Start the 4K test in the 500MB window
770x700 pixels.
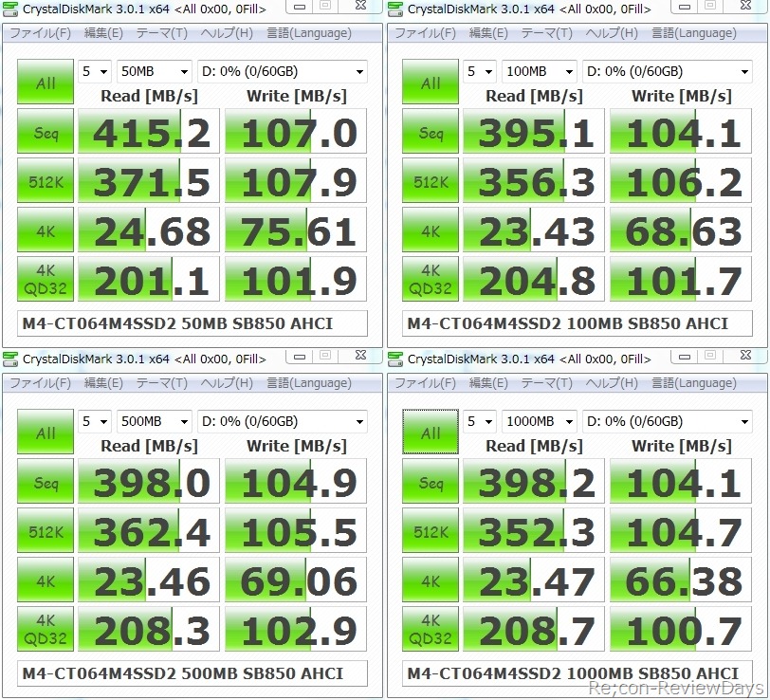pyautogui.click(x=46, y=580)
